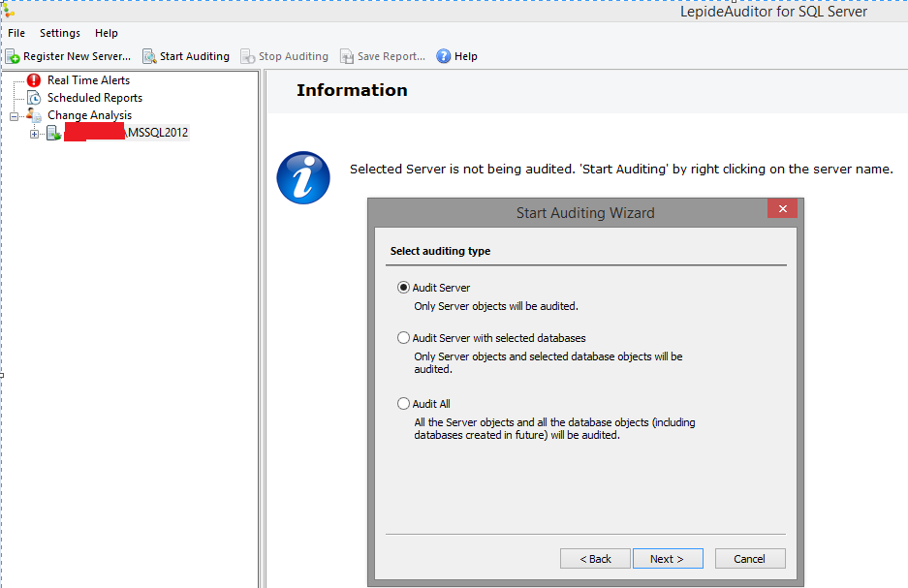Click the Next button in wizard
Screen dimensions: 908x588
tap(667, 559)
